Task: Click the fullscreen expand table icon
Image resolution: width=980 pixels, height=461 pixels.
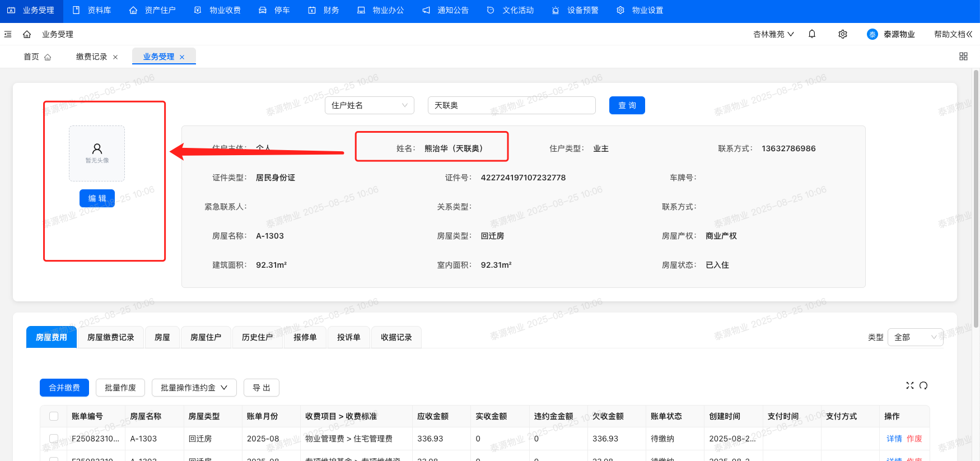Action: pos(909,385)
